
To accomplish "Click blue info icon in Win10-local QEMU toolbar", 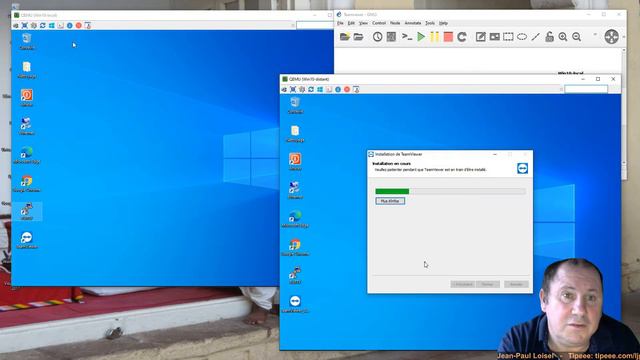I will [70, 25].
